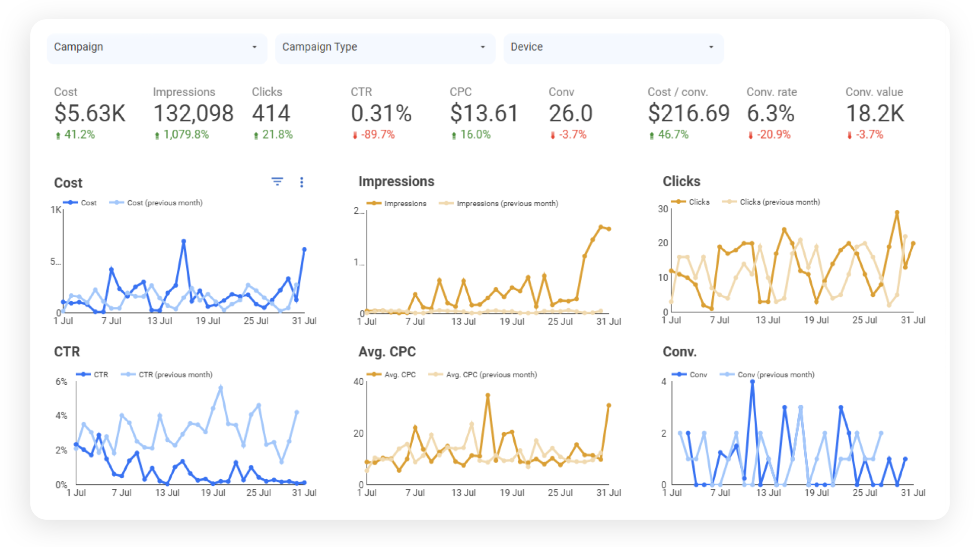Image resolution: width=980 pixels, height=547 pixels.
Task: Click the CPC $13.61 scorecard value
Action: 484,113
